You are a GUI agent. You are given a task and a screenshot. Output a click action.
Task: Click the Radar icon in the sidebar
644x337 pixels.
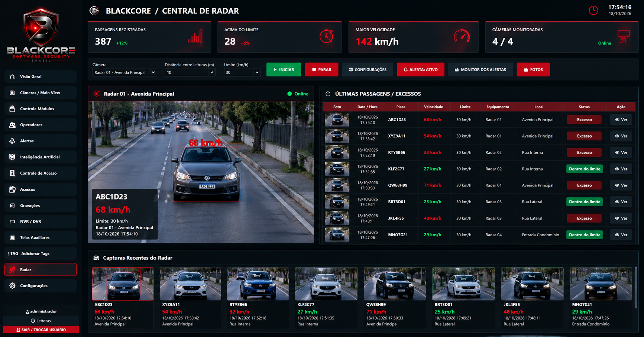coord(12,270)
